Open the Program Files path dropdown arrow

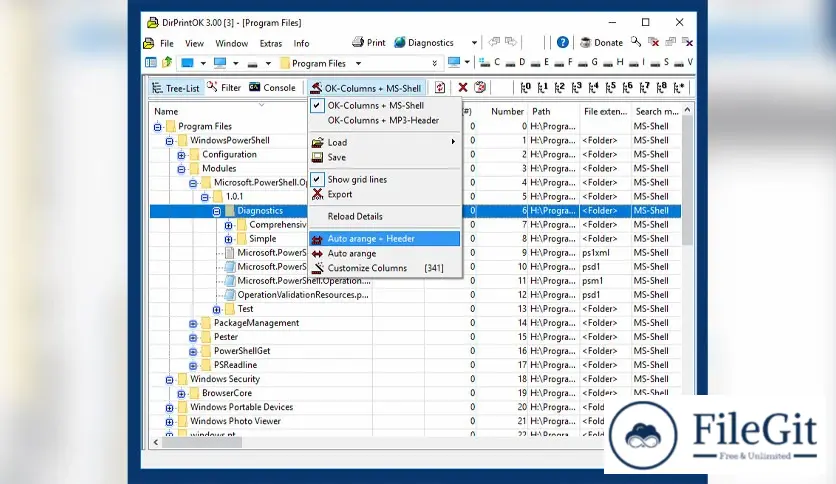point(358,63)
